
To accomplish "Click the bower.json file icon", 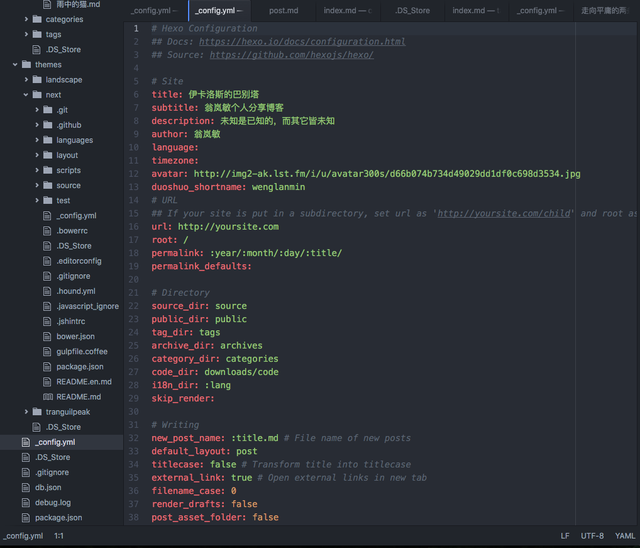I will [47, 336].
